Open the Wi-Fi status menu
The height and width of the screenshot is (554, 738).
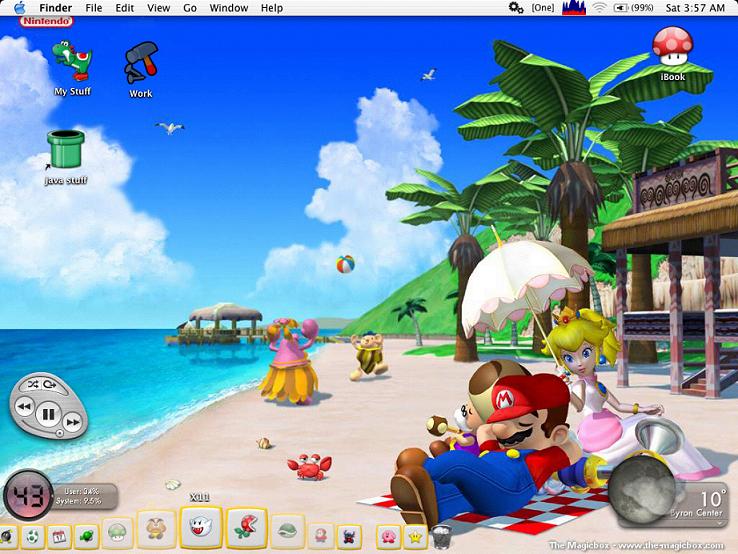click(x=599, y=8)
